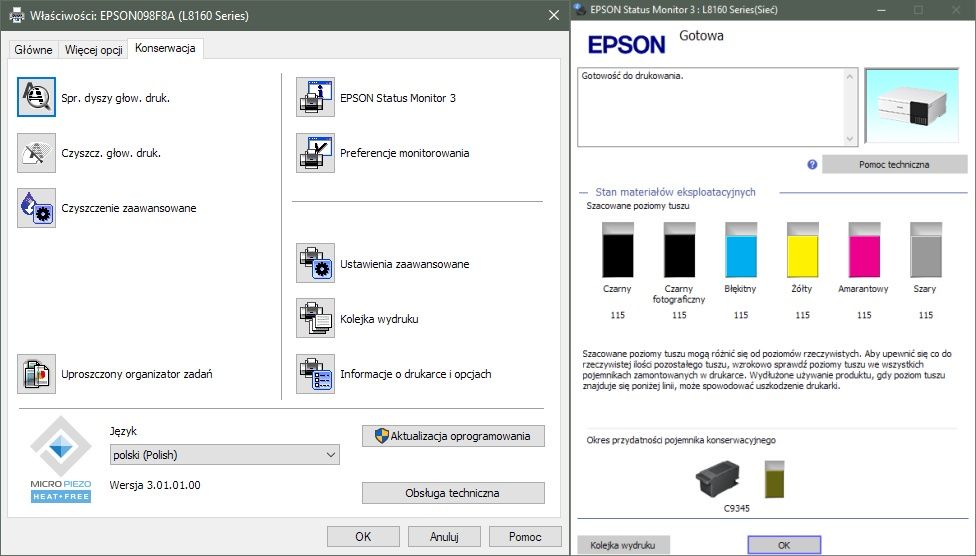
Task: Click the Szary ink level bar
Action: tap(926, 250)
